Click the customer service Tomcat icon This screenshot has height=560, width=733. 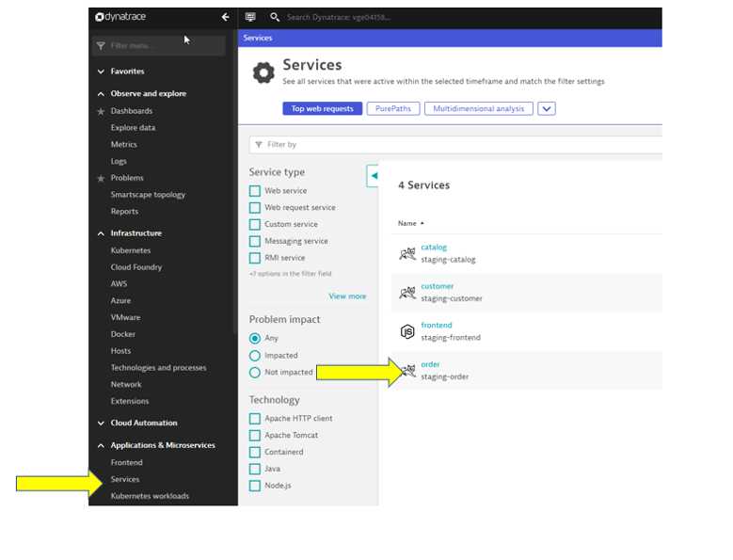[407, 293]
